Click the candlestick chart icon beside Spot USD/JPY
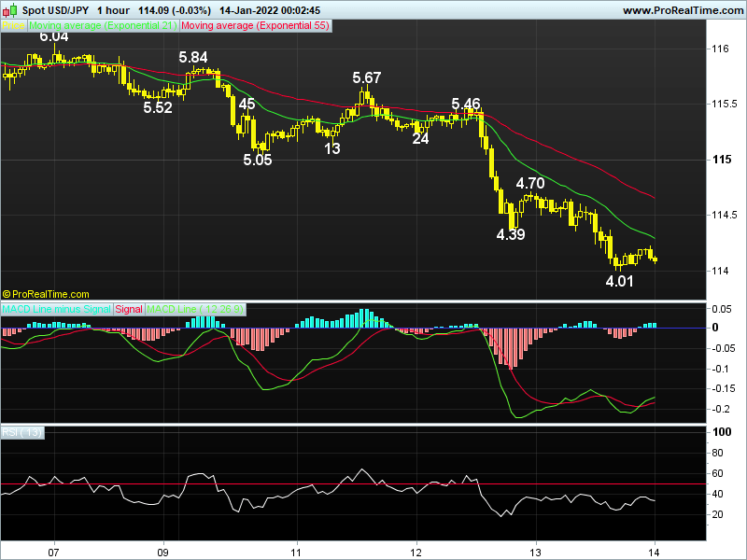The image size is (747, 560). point(11,9)
